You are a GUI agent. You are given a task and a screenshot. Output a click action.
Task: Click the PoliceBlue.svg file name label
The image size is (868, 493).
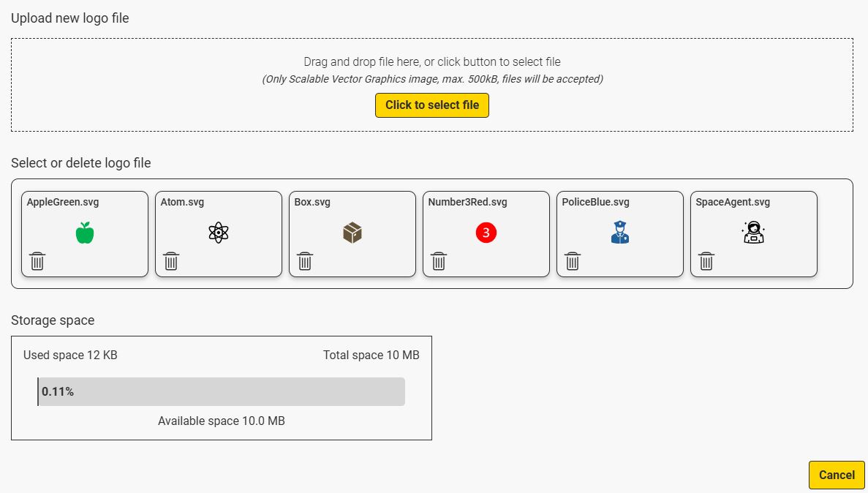pyautogui.click(x=595, y=203)
